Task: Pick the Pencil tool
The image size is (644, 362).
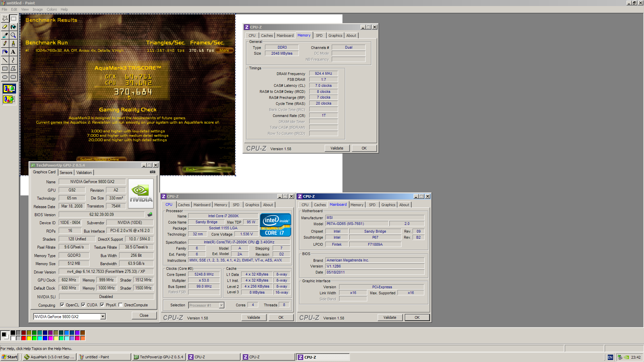Action: tap(5, 44)
